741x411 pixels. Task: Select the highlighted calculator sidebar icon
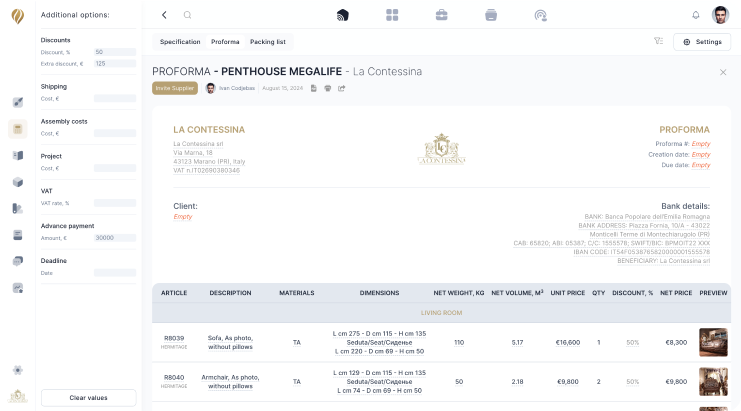[17, 129]
